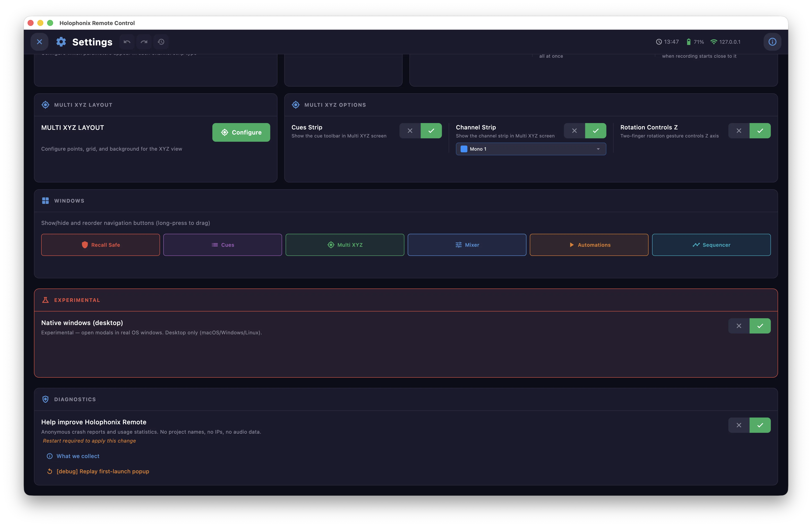812x527 pixels.
Task: Close the Settings screen with X button
Action: pos(39,42)
